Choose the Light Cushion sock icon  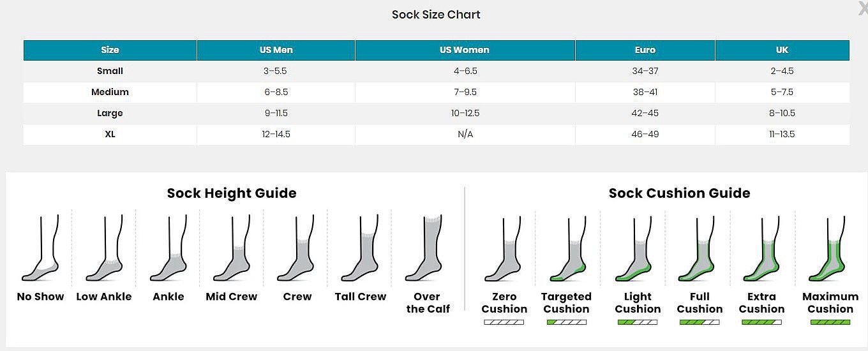tap(634, 249)
